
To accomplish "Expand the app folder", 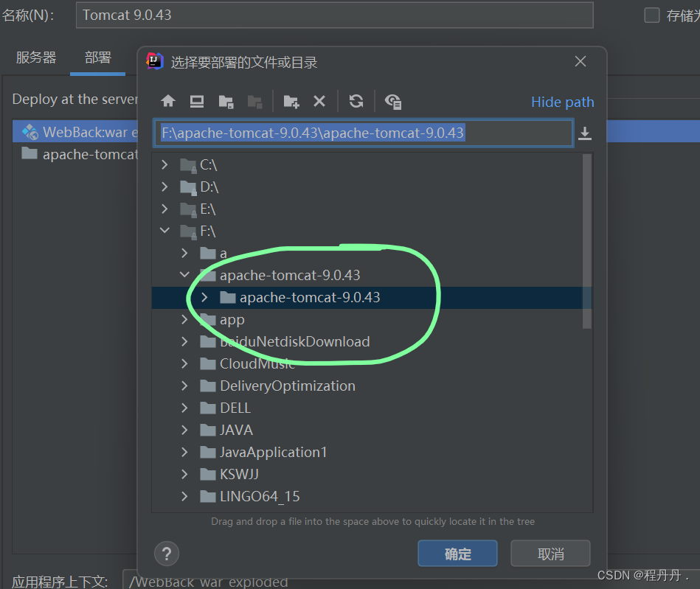I will [x=184, y=319].
